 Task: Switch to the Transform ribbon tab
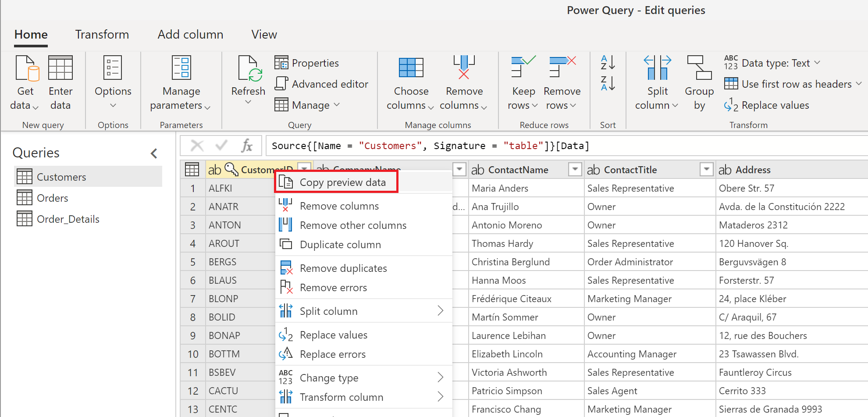click(102, 34)
